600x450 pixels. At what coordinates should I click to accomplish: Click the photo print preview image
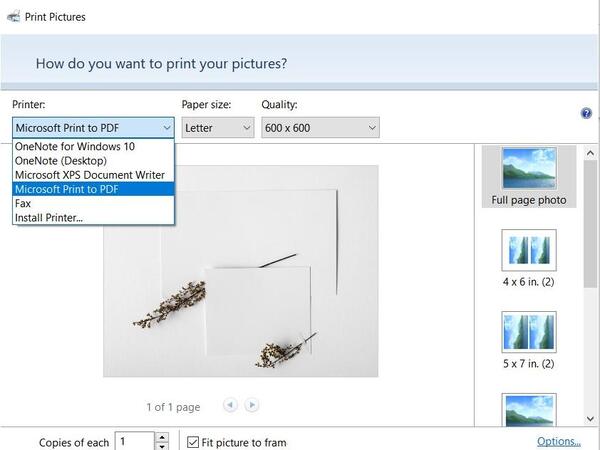coord(241,271)
